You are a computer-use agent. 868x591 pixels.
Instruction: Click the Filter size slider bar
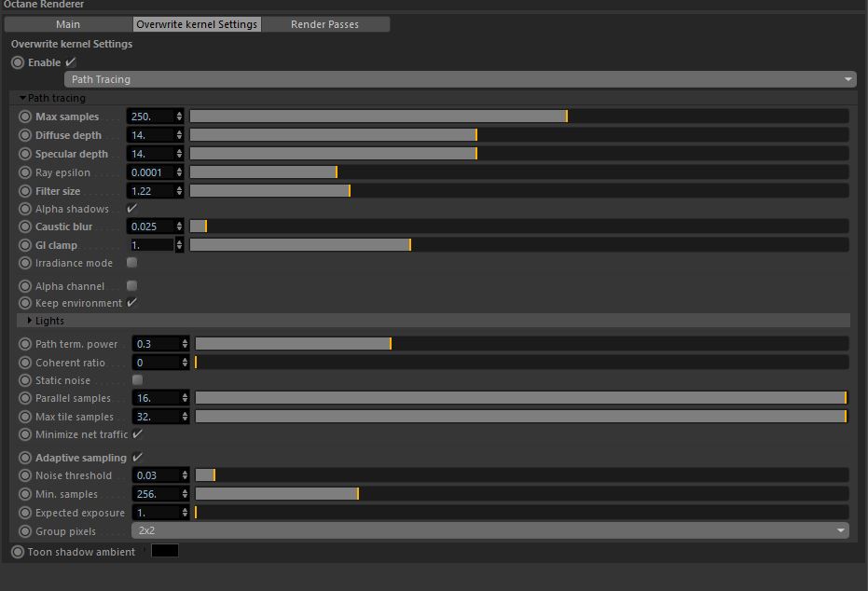(x=519, y=191)
